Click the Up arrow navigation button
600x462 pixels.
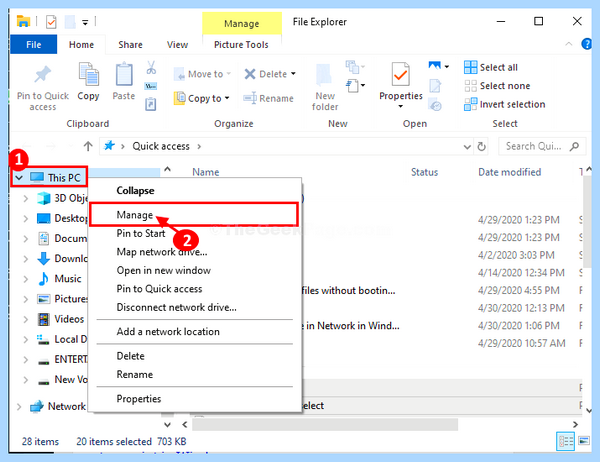tap(88, 146)
